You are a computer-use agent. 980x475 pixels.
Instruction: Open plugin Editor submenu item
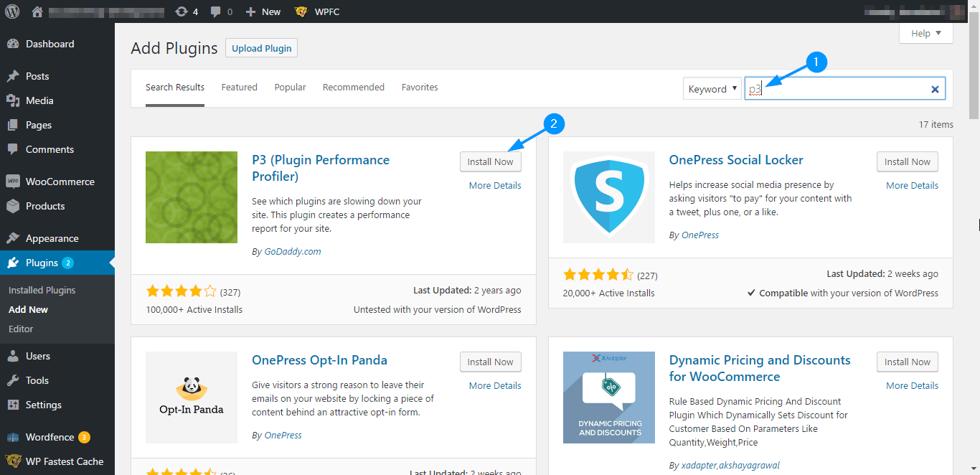point(22,329)
